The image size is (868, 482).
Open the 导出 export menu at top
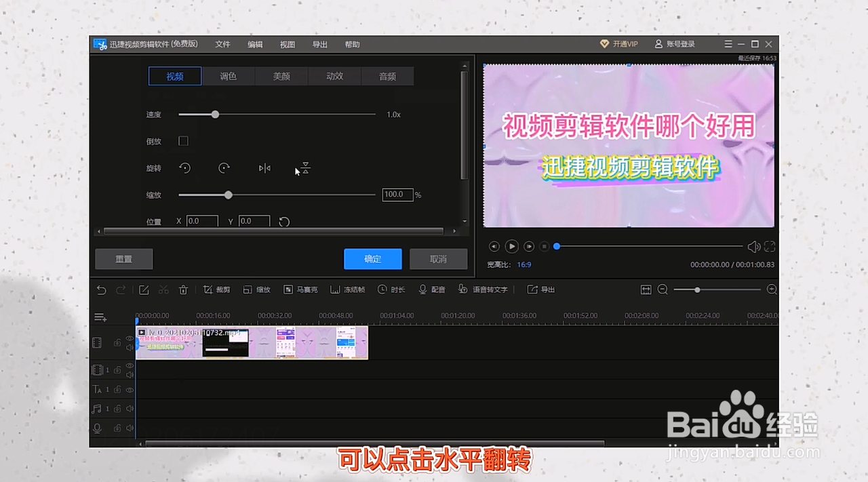[319, 44]
